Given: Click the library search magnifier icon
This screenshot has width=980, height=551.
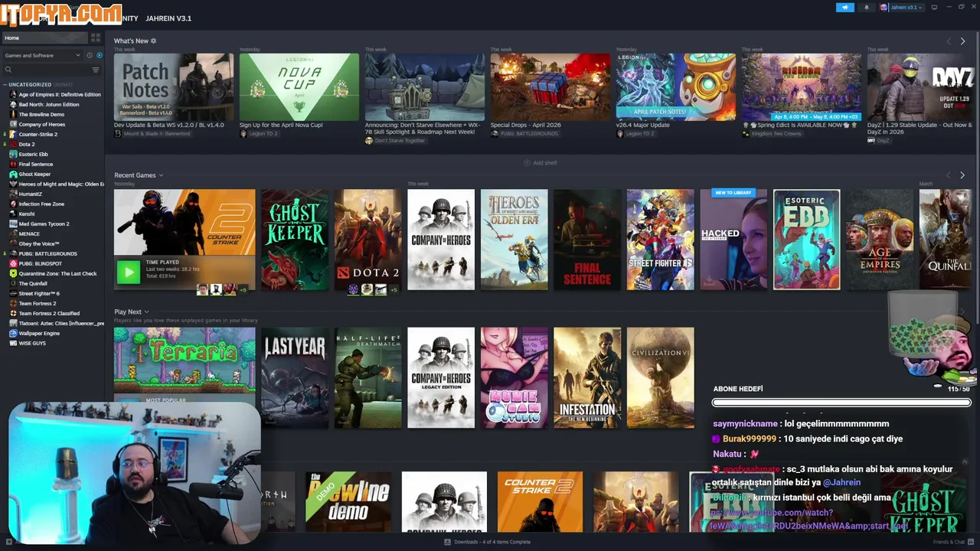Looking at the screenshot, I should [8, 70].
